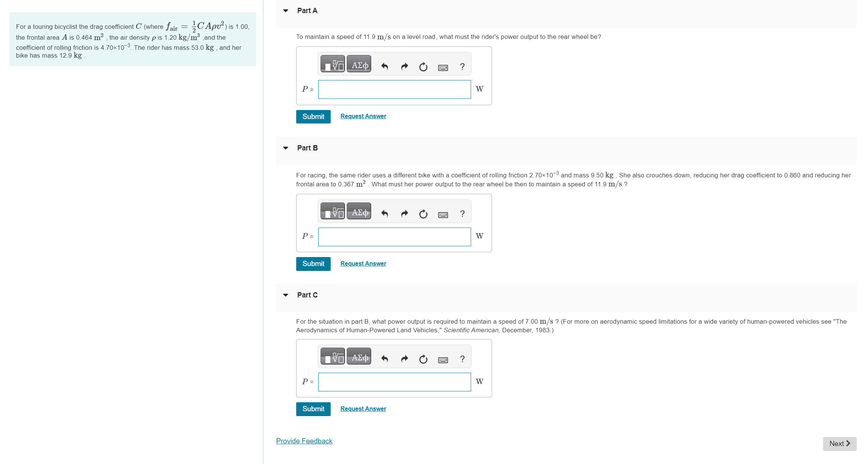Submit the Part B answer
Viewport: 868px width, 464px height.
[x=313, y=264]
